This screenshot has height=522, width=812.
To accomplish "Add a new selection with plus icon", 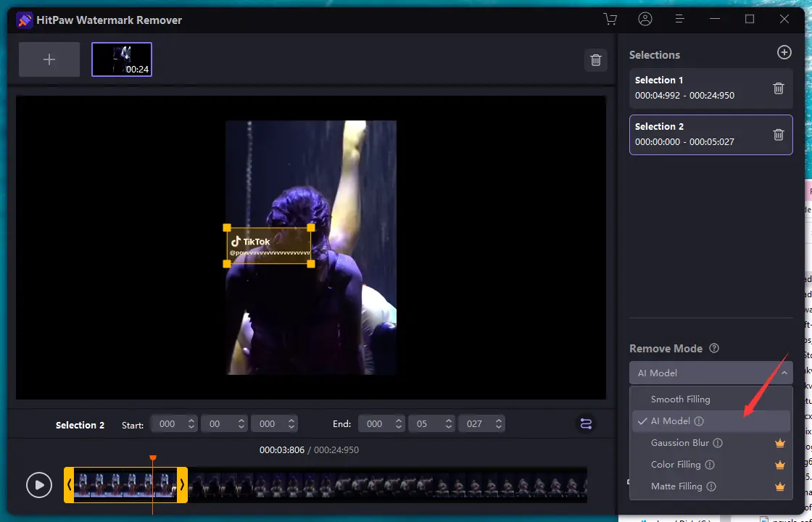I will point(784,52).
